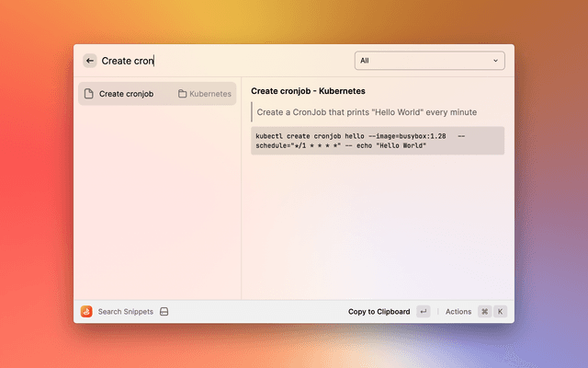Open the Actions menu

(458, 312)
